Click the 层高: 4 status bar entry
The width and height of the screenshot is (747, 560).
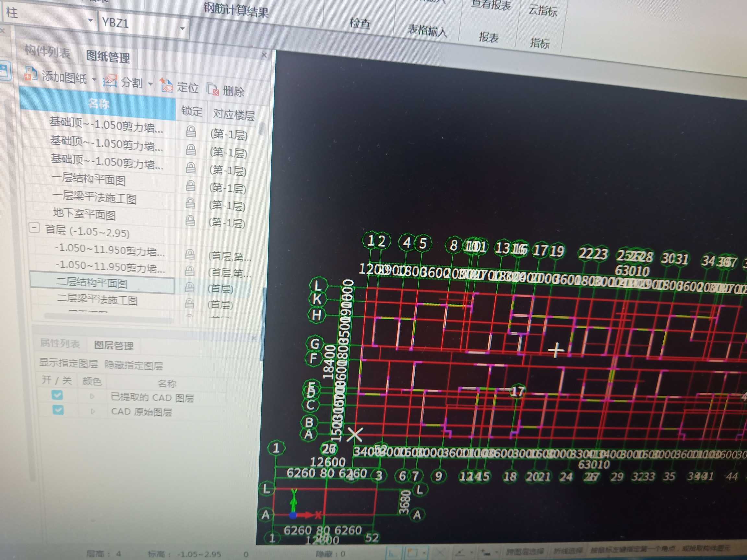click(x=104, y=554)
